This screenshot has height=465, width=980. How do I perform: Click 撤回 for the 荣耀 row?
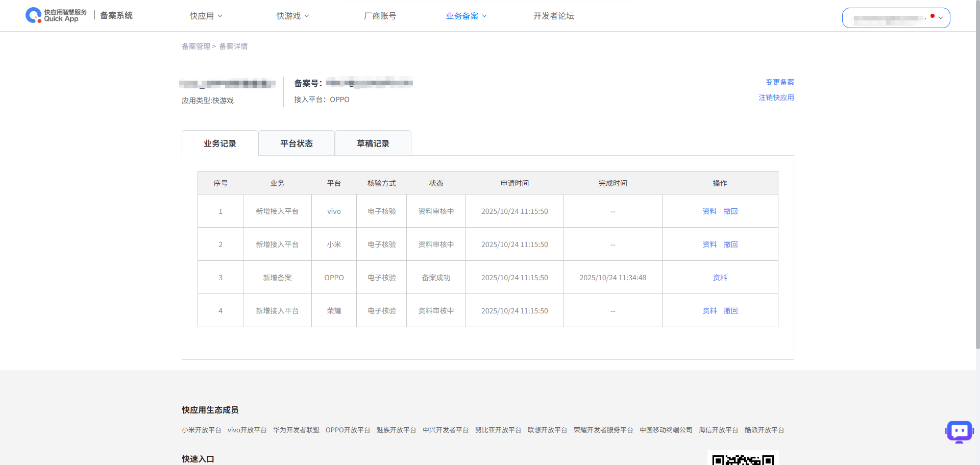[730, 311]
